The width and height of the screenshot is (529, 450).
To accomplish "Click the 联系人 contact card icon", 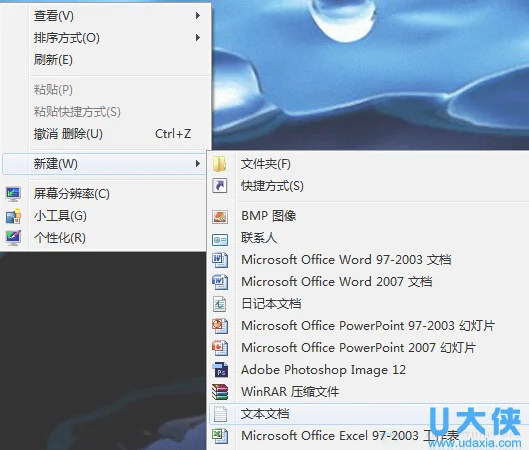I will tap(220, 239).
